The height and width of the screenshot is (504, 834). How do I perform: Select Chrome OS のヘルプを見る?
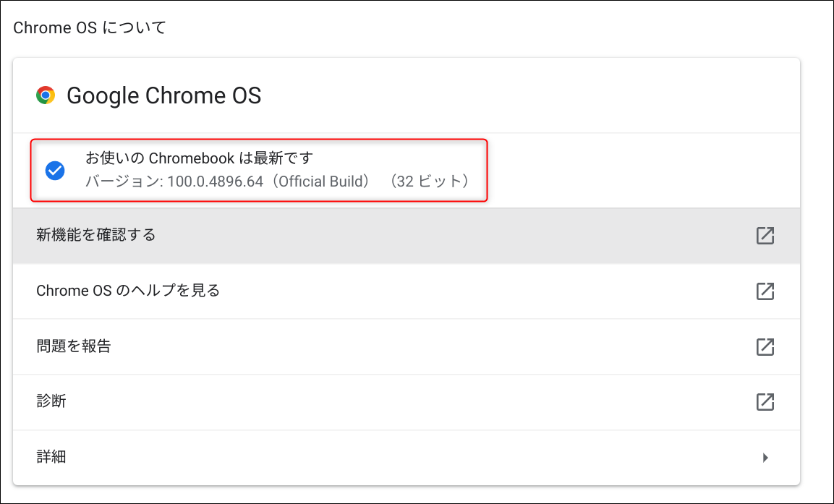[407, 291]
